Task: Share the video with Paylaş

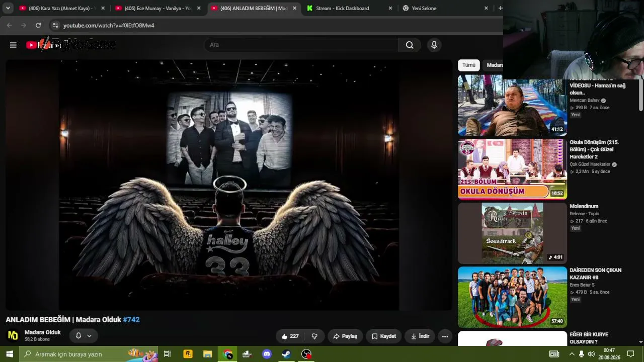Action: click(x=345, y=336)
